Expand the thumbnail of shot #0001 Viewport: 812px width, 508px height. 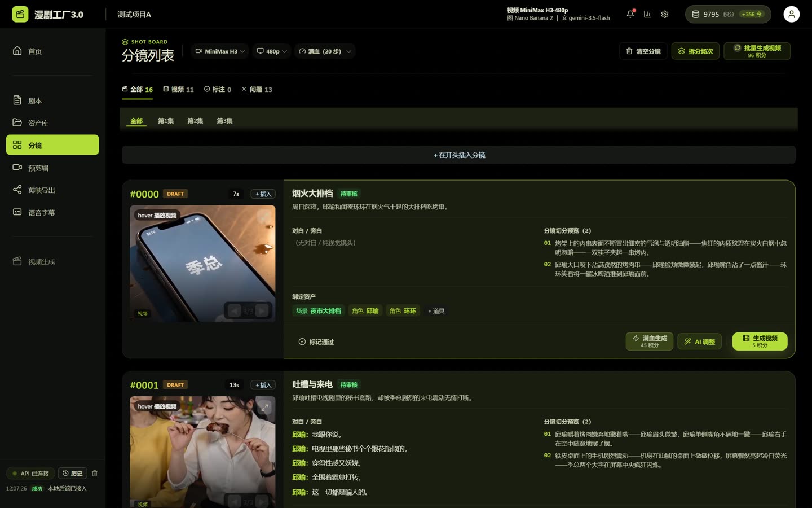pos(264,407)
